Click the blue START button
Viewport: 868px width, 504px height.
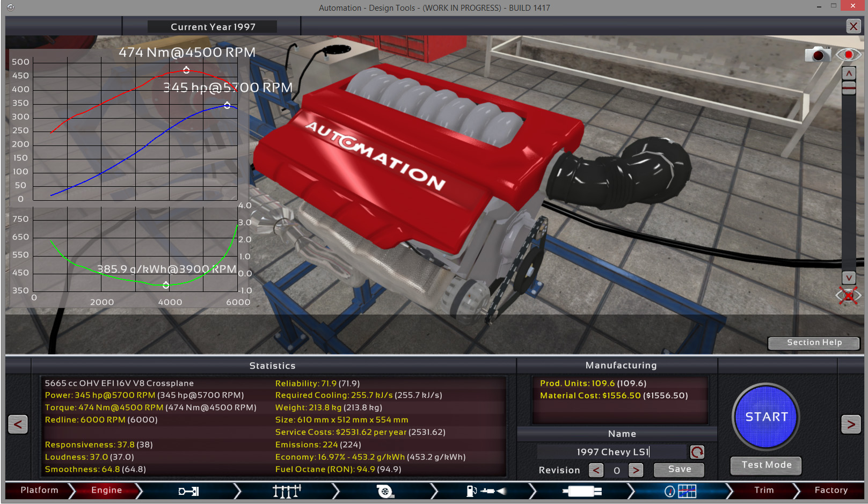(x=766, y=417)
